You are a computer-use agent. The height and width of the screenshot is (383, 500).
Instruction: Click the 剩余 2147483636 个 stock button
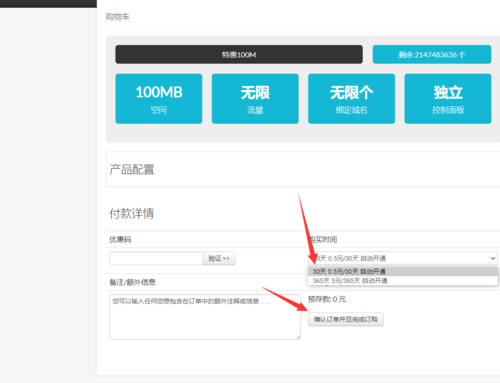pyautogui.click(x=432, y=54)
